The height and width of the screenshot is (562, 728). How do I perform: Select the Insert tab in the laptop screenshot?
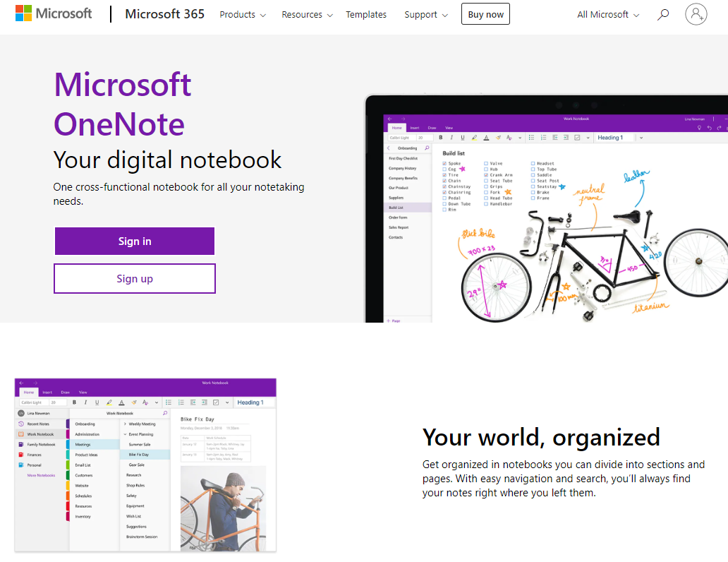(x=415, y=128)
